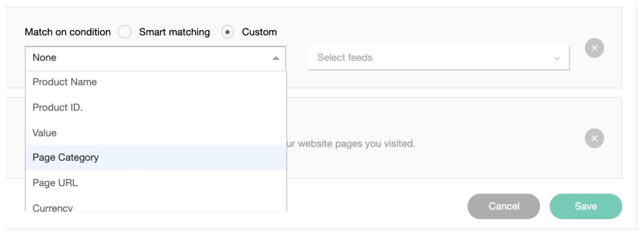Screen dimensions: 644x235
Task: Open the Select feeds dropdown
Action: 434,58
